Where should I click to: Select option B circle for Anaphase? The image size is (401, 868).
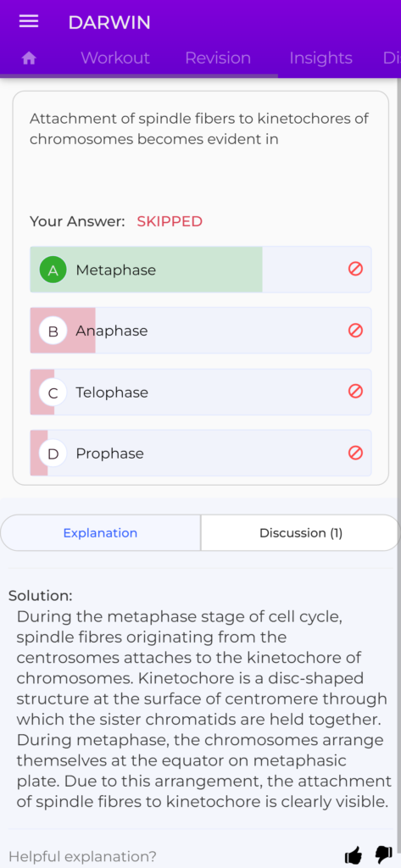[x=53, y=331]
